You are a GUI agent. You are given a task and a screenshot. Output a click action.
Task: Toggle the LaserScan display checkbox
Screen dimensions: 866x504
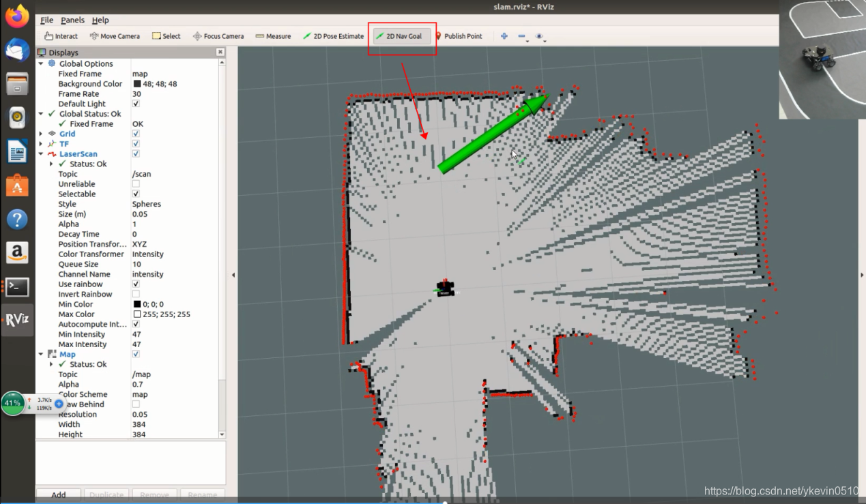pyautogui.click(x=136, y=154)
